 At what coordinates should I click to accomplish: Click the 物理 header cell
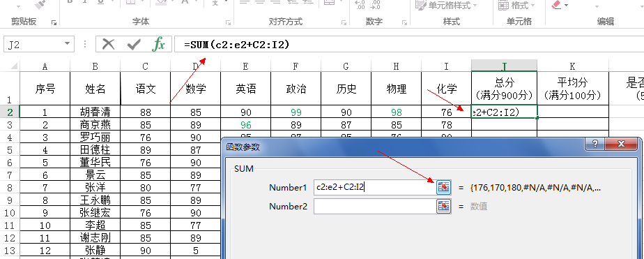[x=396, y=89]
